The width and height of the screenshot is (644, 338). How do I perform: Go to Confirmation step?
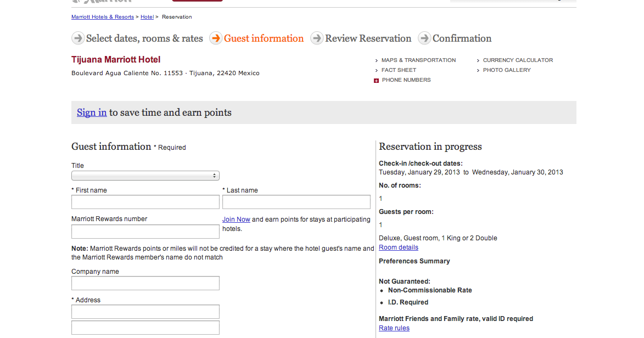click(x=462, y=38)
